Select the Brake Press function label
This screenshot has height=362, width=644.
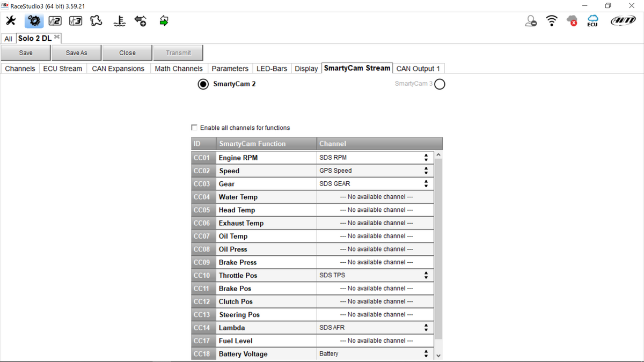238,262
